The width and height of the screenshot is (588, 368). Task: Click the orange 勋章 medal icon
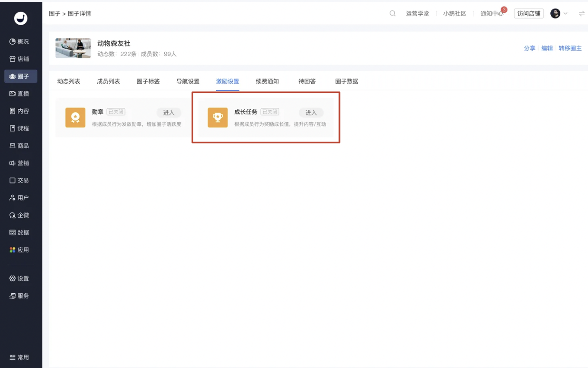(75, 117)
